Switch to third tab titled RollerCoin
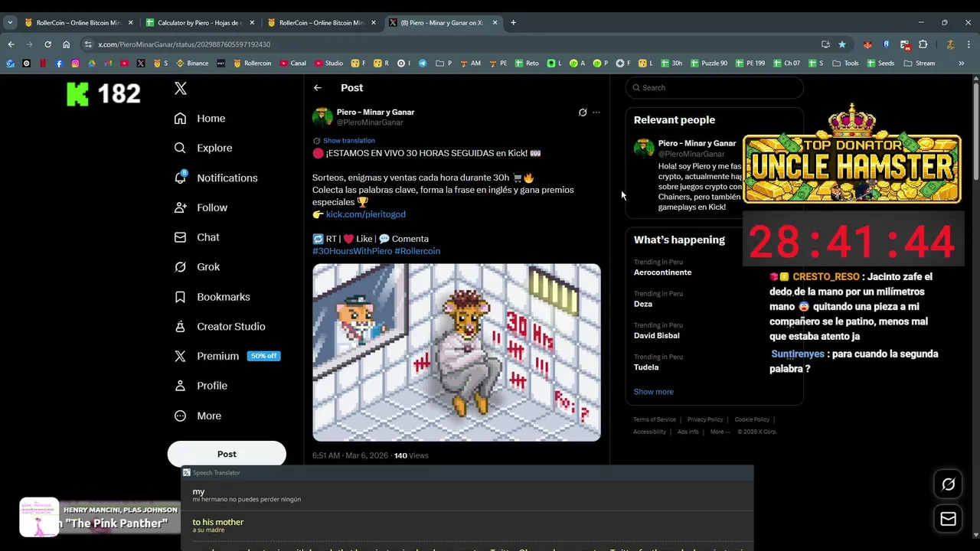This screenshot has height=551, width=980. point(322,23)
